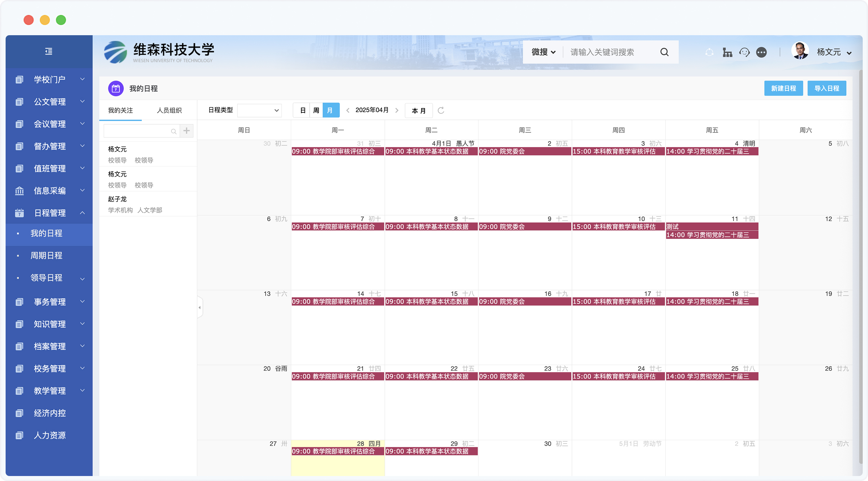
Task: Collapse the sidebar with the menu icon
Action: pyautogui.click(x=49, y=51)
